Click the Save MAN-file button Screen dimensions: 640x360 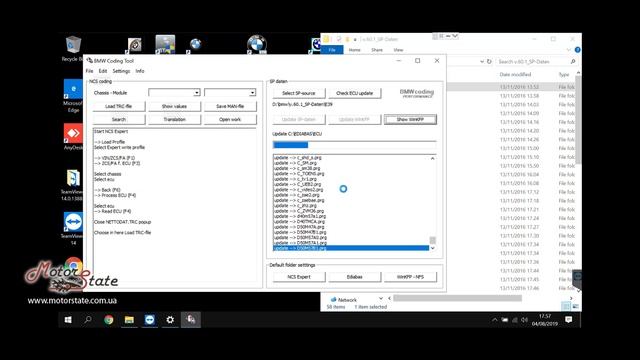click(230, 106)
